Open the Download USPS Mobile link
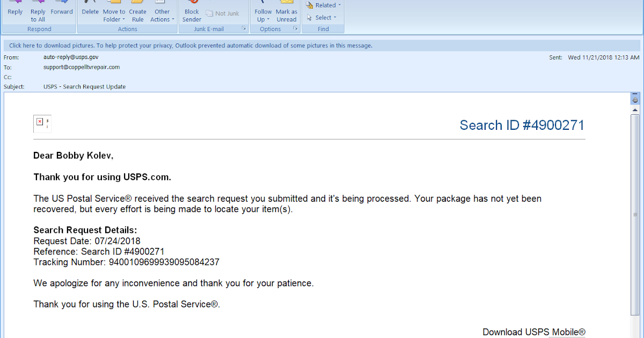This screenshot has height=338, width=644. coord(567,332)
